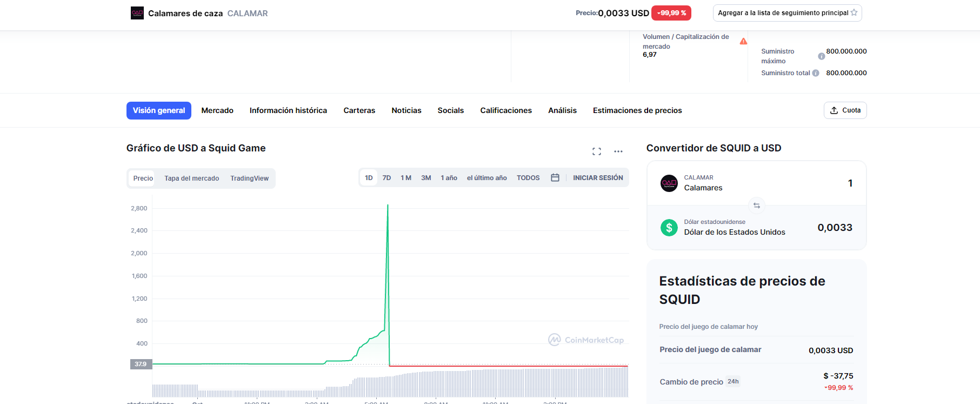The image size is (980, 404).
Task: Open the chart three-dots options menu
Action: 618,151
